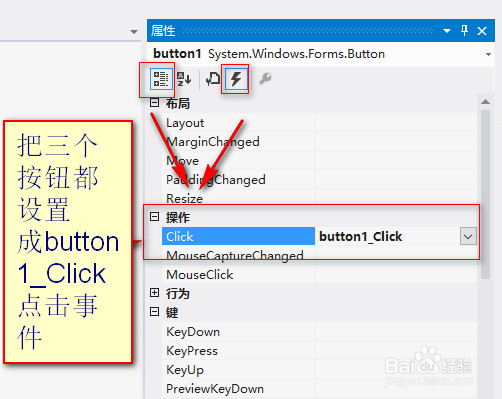
Task: Close the Properties panel
Action: [482, 31]
